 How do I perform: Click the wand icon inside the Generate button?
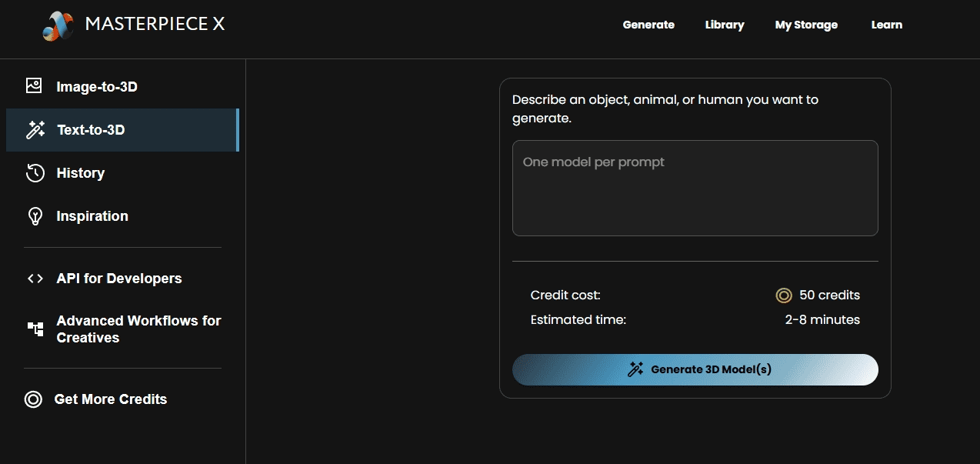[635, 369]
